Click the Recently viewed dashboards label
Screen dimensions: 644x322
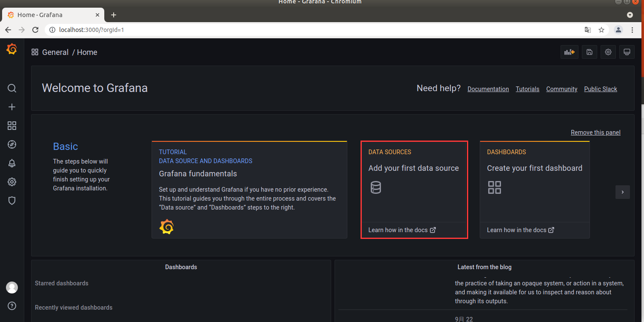(74, 308)
